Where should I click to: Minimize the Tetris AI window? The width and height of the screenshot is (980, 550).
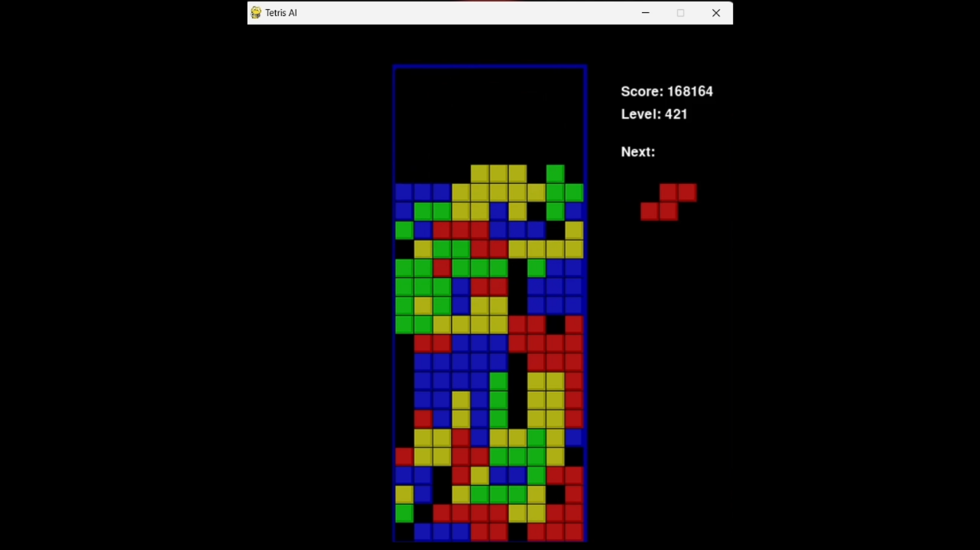pos(645,13)
